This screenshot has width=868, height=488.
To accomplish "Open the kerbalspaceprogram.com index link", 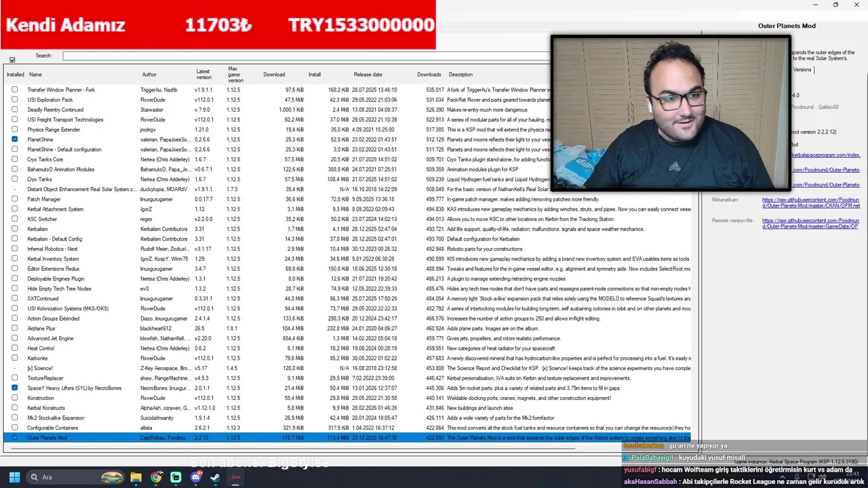I will pos(825,155).
